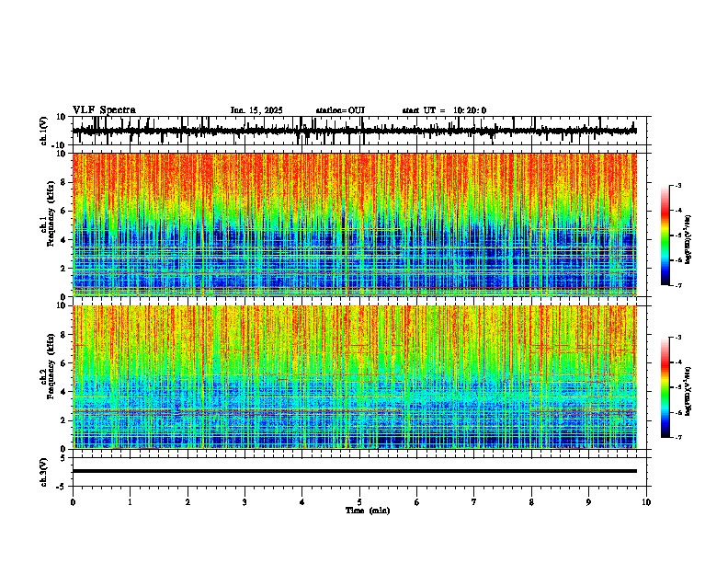Click the "9" time axis tick label
This screenshot has height=563, width=728.
(x=588, y=502)
